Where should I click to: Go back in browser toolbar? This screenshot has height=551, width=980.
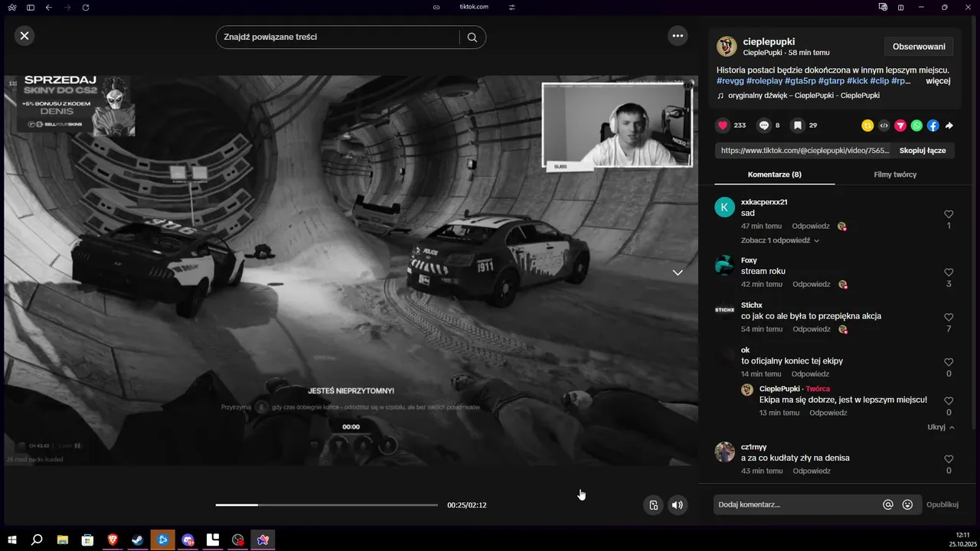point(49,7)
